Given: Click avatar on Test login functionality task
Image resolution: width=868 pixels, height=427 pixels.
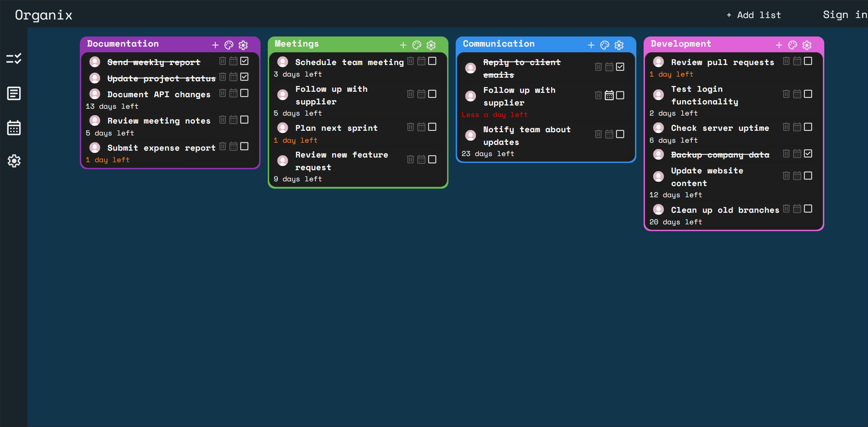Looking at the screenshot, I should (658, 95).
